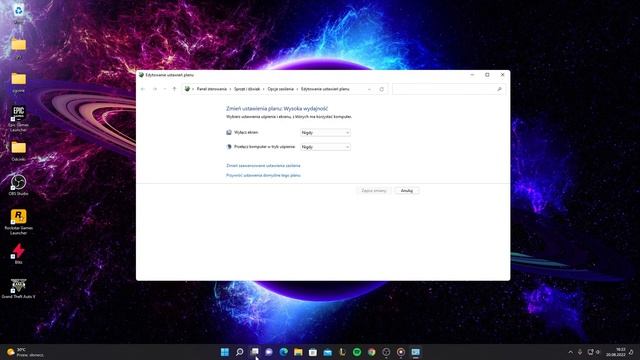Select the Grand Theft Auto V shortcut
640x360 pixels.
[x=18, y=288]
